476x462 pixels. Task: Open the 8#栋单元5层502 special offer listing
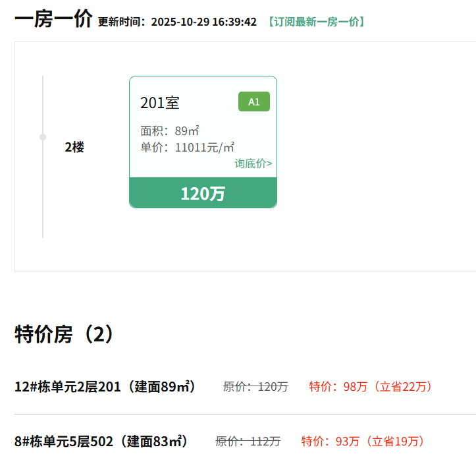pos(101,441)
